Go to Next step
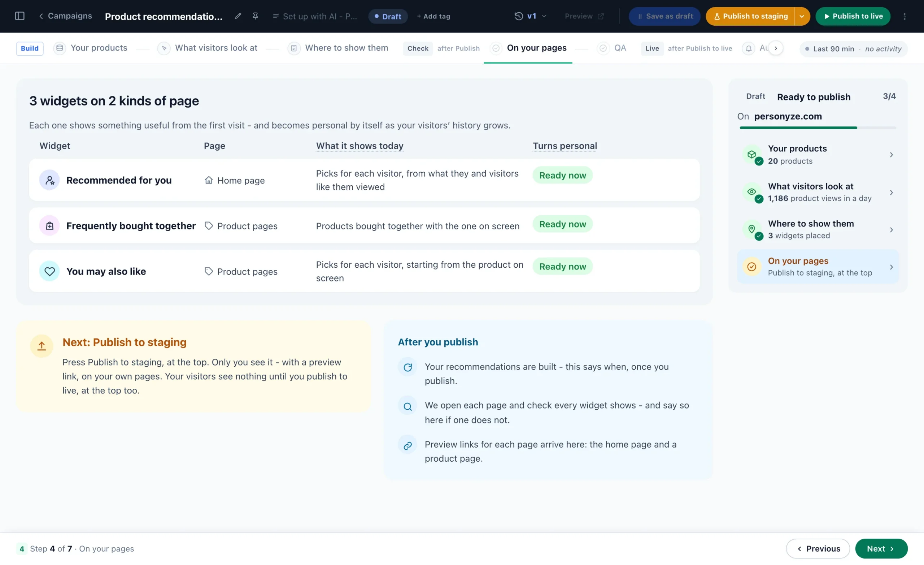The height and width of the screenshot is (565, 924). (881, 548)
